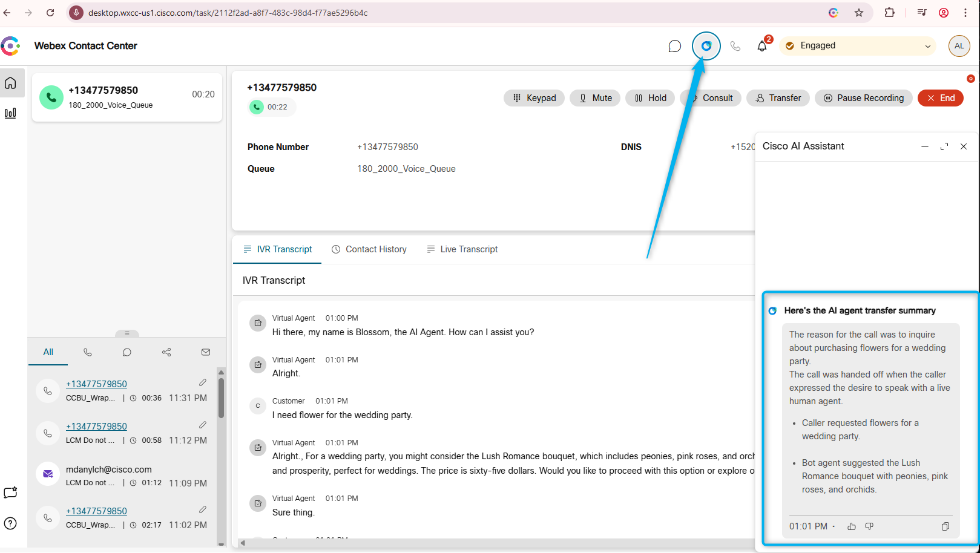Click the Transfer button
Viewport: 980px width, 553px height.
778,98
